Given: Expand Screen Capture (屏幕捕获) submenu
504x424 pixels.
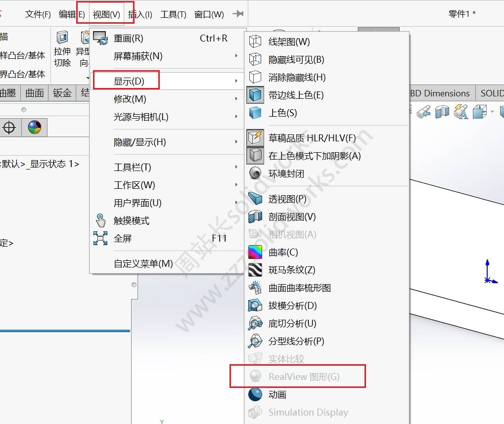Looking at the screenshot, I should [x=167, y=56].
